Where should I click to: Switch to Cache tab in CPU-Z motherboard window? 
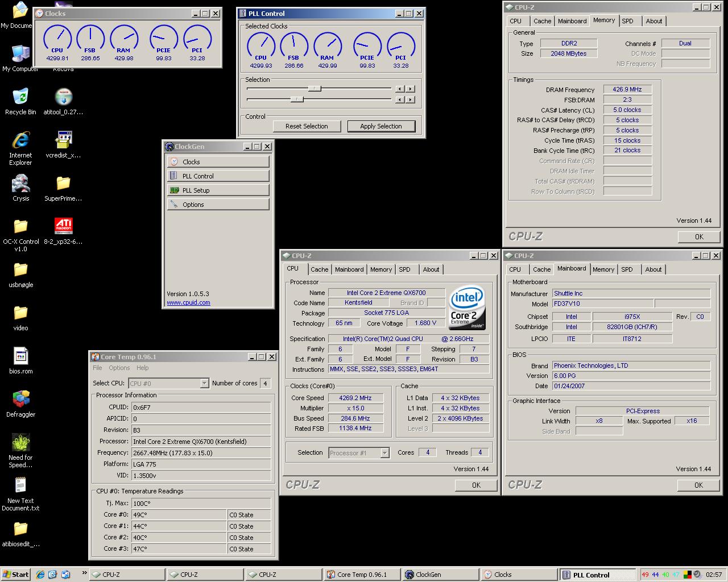[541, 269]
